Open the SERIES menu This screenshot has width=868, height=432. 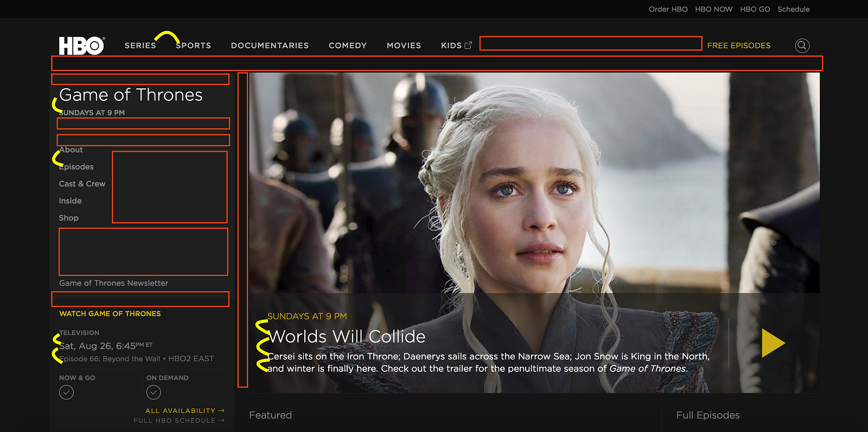tap(141, 46)
